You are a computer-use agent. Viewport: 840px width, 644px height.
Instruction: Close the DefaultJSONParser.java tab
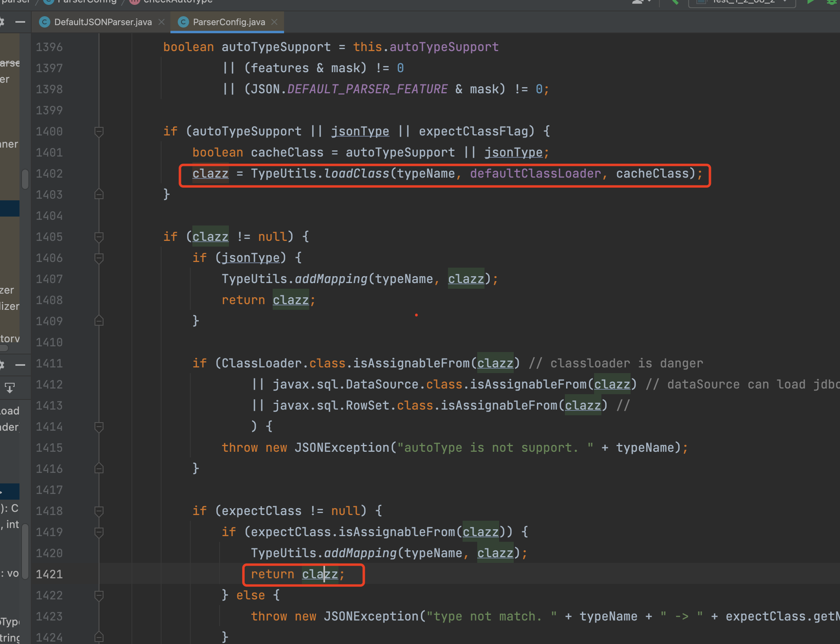162,22
